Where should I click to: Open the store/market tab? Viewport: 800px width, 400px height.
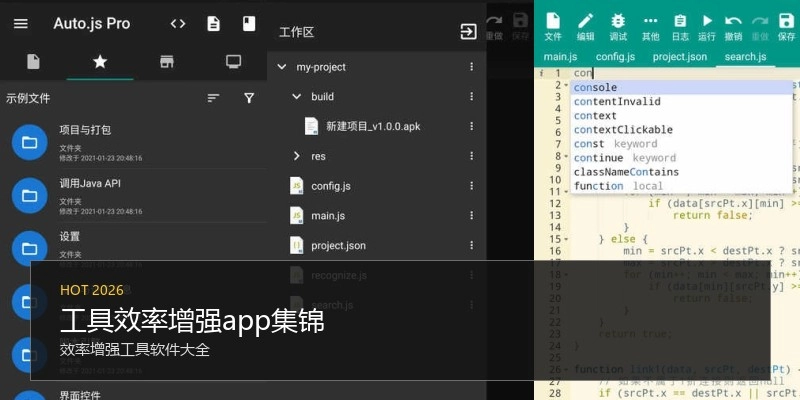[x=167, y=62]
